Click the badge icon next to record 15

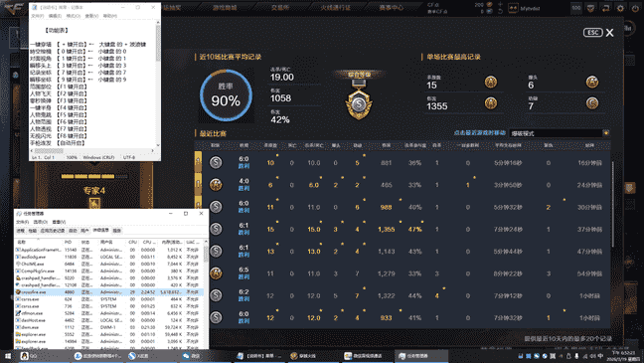tap(491, 83)
